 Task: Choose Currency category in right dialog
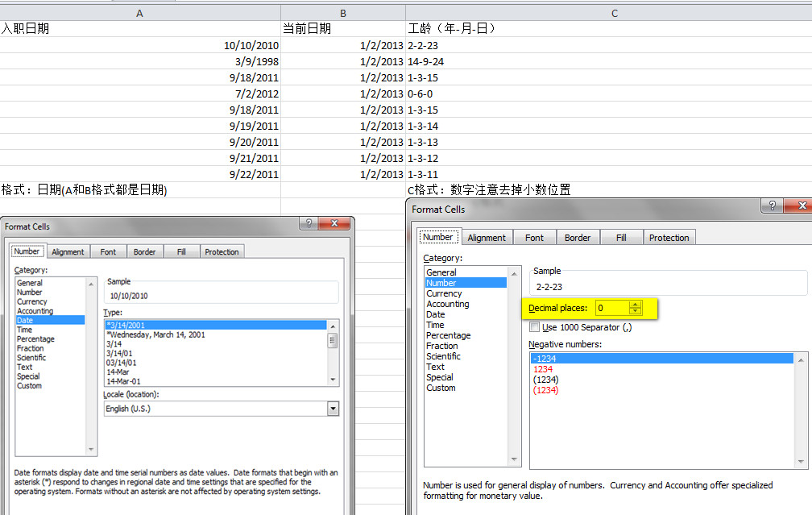pos(444,293)
